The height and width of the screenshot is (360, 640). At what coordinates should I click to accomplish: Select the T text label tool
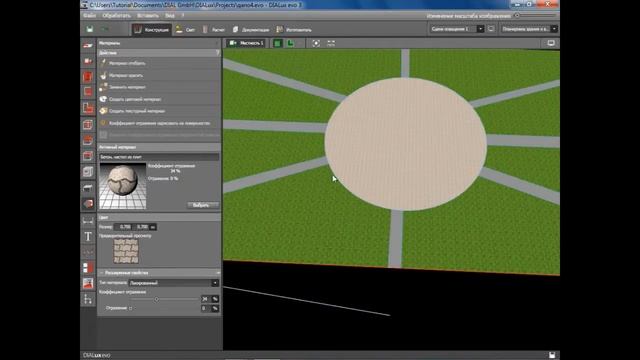coord(88,236)
